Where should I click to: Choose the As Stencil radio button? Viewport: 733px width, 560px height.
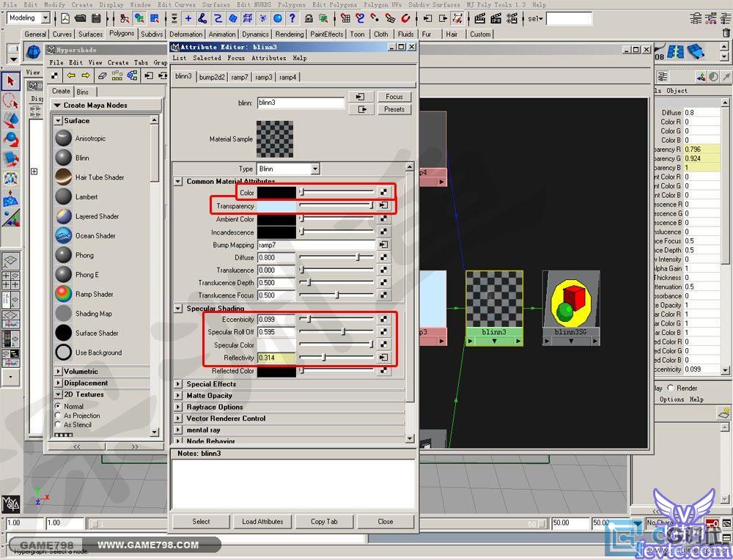tap(59, 425)
